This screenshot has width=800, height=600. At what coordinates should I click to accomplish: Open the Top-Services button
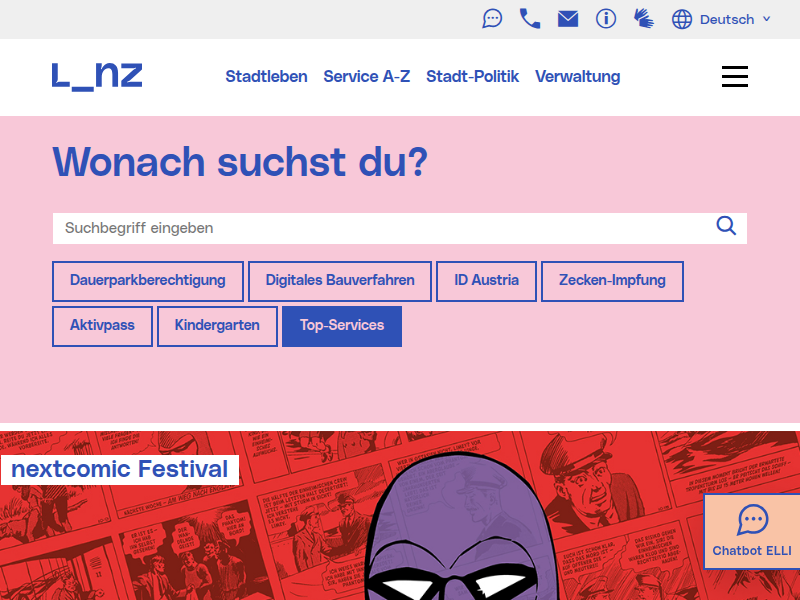tap(342, 326)
